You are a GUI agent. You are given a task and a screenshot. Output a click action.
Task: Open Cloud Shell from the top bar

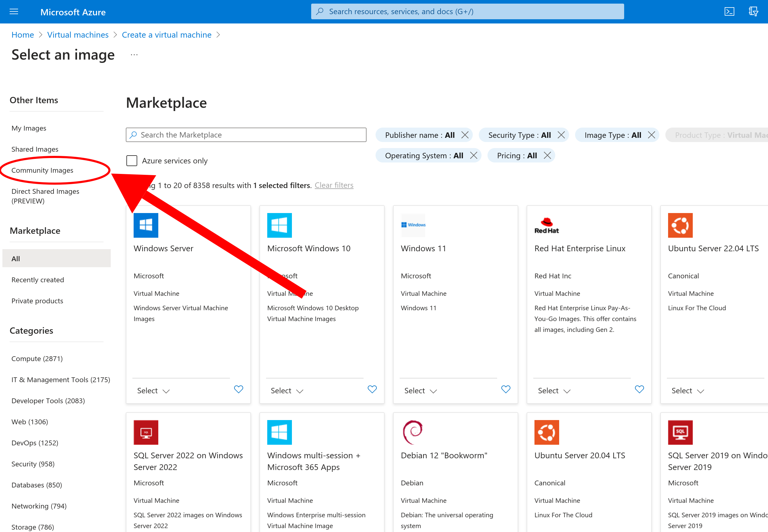[729, 12]
